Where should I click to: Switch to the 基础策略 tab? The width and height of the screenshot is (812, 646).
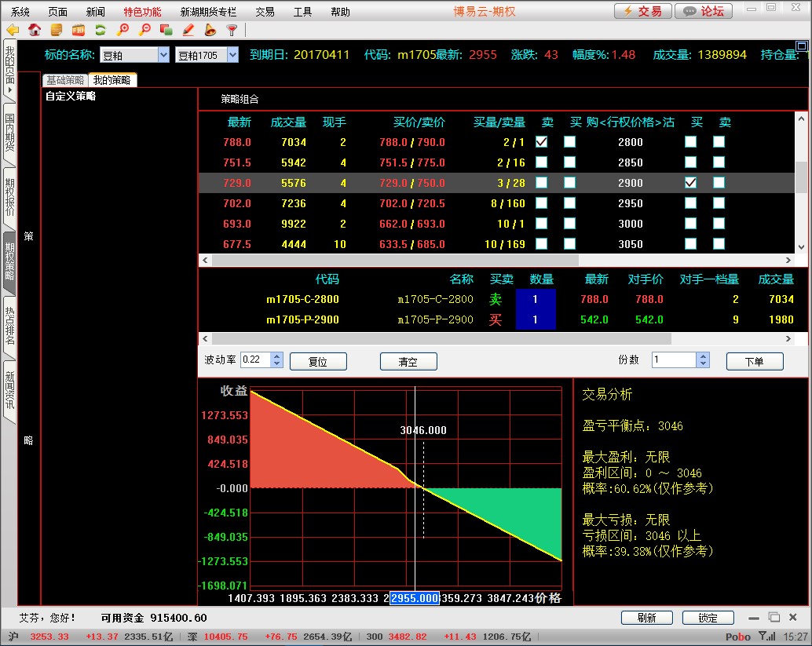pos(65,80)
